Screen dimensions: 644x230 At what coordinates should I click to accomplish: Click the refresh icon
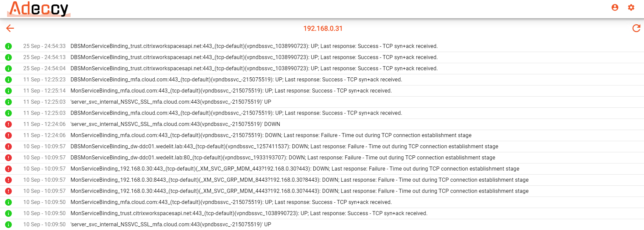point(636,28)
